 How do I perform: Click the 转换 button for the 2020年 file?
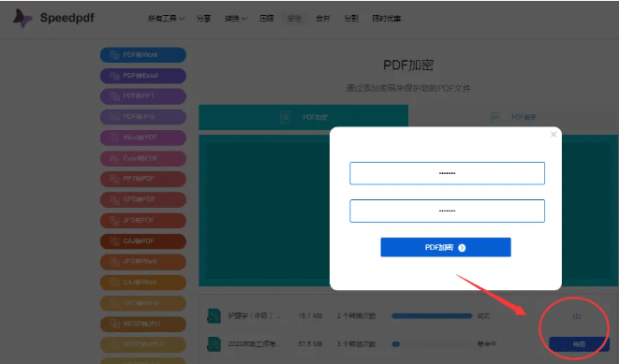(579, 344)
